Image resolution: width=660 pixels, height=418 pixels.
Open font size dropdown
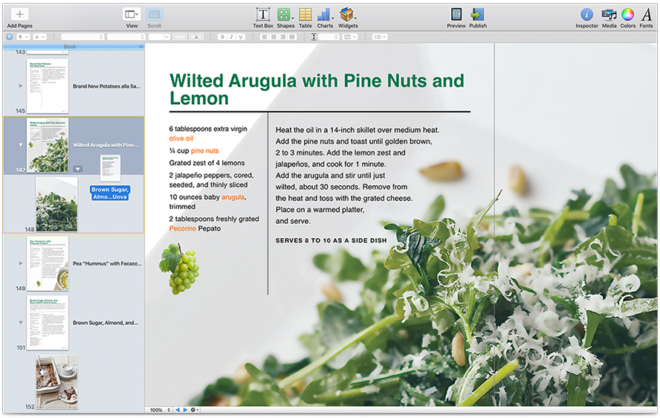(159, 37)
